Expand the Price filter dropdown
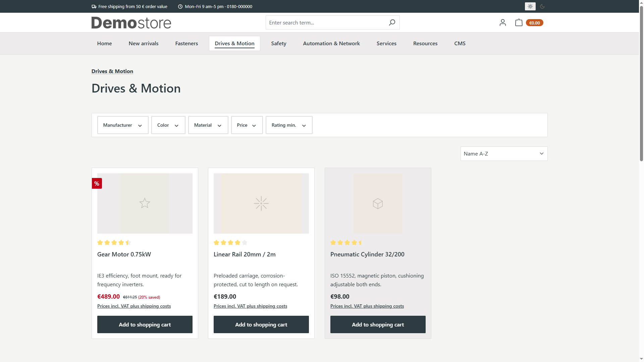Screen dimensions: 644x362 (x=247, y=125)
